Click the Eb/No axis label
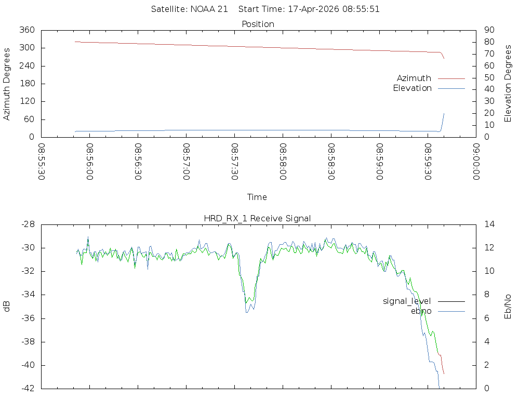532x399 pixels. click(x=508, y=307)
